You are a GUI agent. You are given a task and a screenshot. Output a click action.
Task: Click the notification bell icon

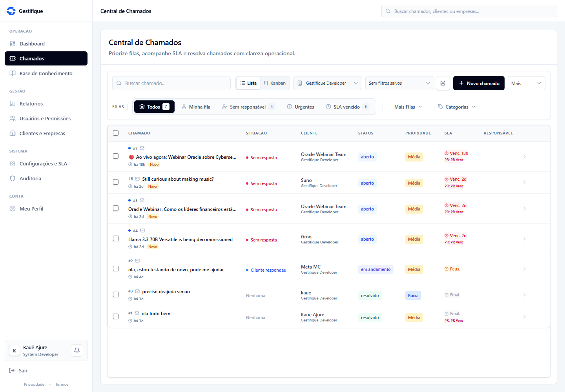pos(77,350)
